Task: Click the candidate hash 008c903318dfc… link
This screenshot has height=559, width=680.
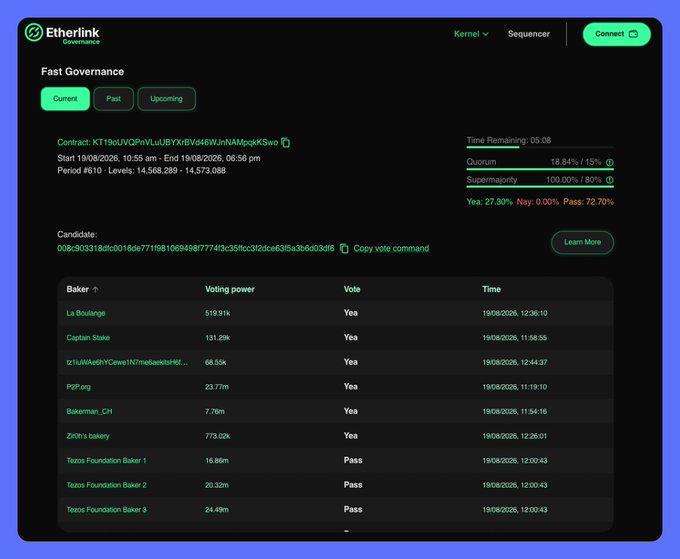Action: point(196,248)
